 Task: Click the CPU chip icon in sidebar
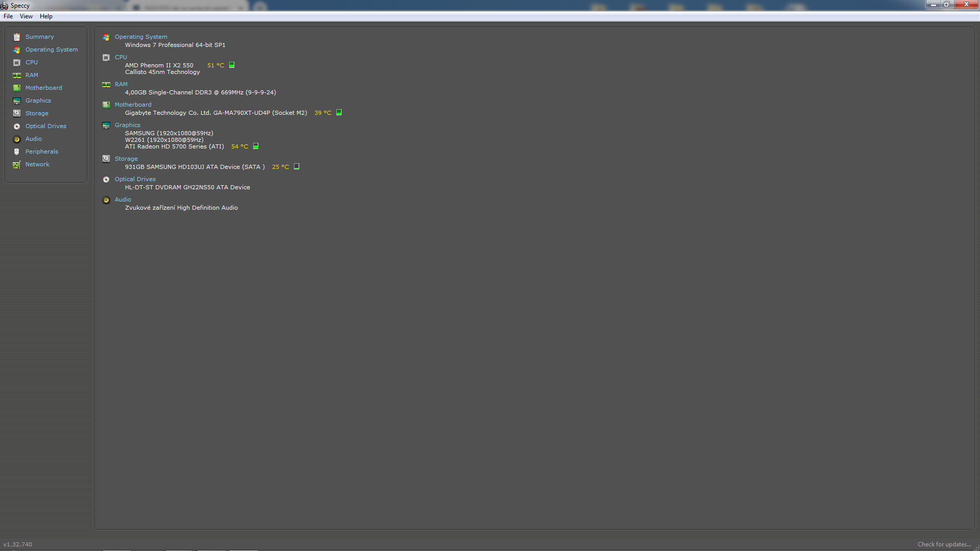click(x=17, y=62)
